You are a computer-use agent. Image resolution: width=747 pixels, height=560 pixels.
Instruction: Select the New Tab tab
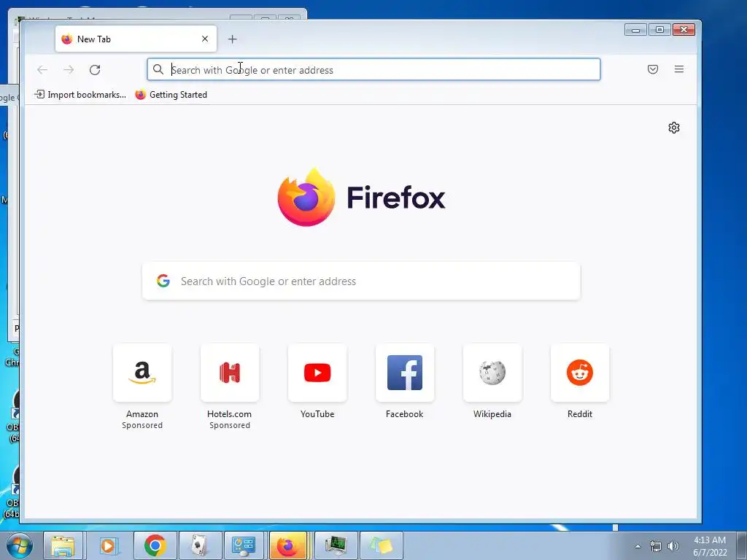136,39
